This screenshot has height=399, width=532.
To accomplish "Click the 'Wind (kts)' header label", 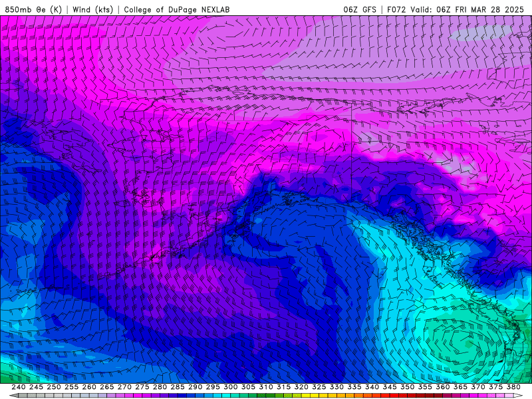I will [92, 9].
